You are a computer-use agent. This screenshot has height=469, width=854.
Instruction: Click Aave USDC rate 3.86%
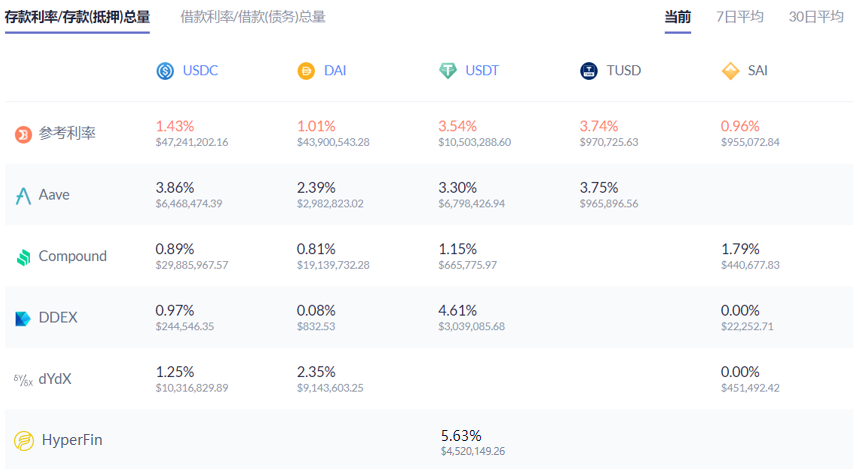click(175, 188)
